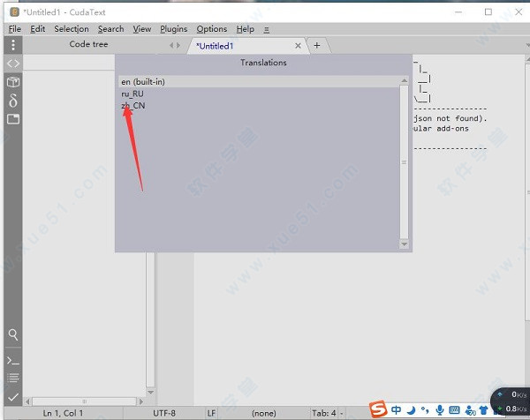Click the Translations list scroll down arrow
Viewport: 530px width, 420px height.
point(404,244)
